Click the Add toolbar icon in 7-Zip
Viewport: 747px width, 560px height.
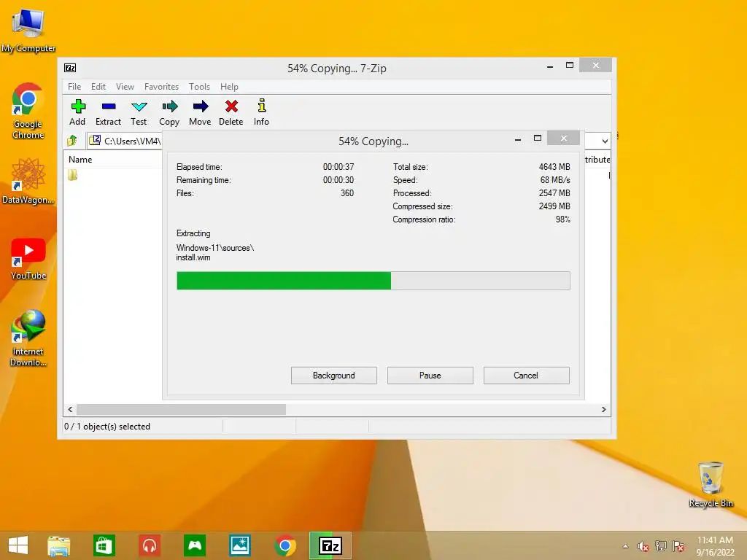point(77,106)
